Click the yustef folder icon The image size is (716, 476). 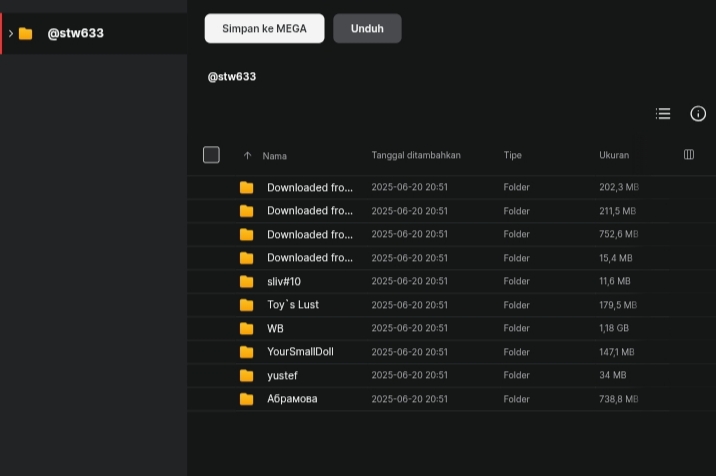tap(247, 376)
